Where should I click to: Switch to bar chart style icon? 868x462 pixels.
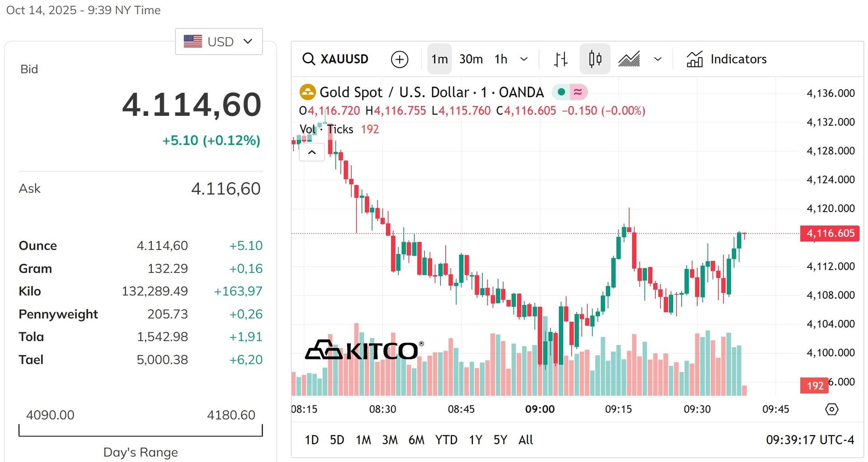pos(561,59)
